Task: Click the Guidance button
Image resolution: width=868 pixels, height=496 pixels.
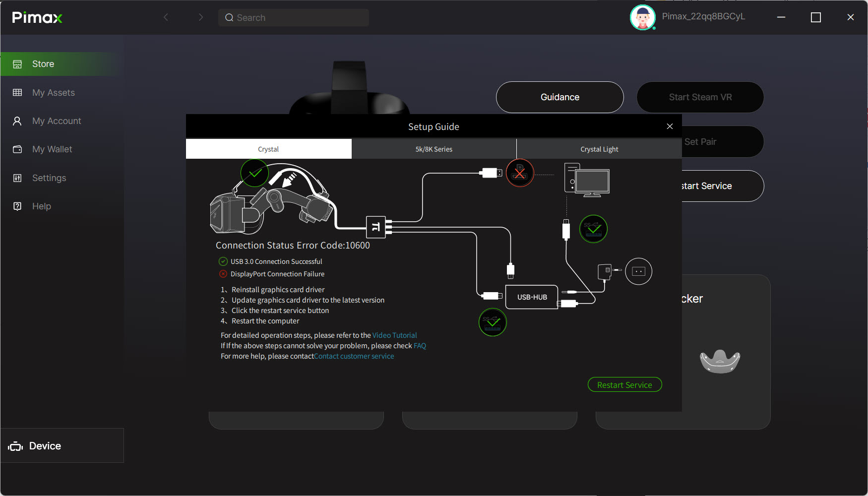Action: pos(559,97)
